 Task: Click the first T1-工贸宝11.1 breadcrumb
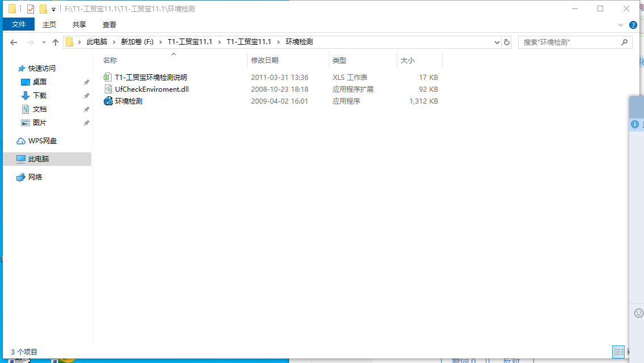[x=190, y=42]
